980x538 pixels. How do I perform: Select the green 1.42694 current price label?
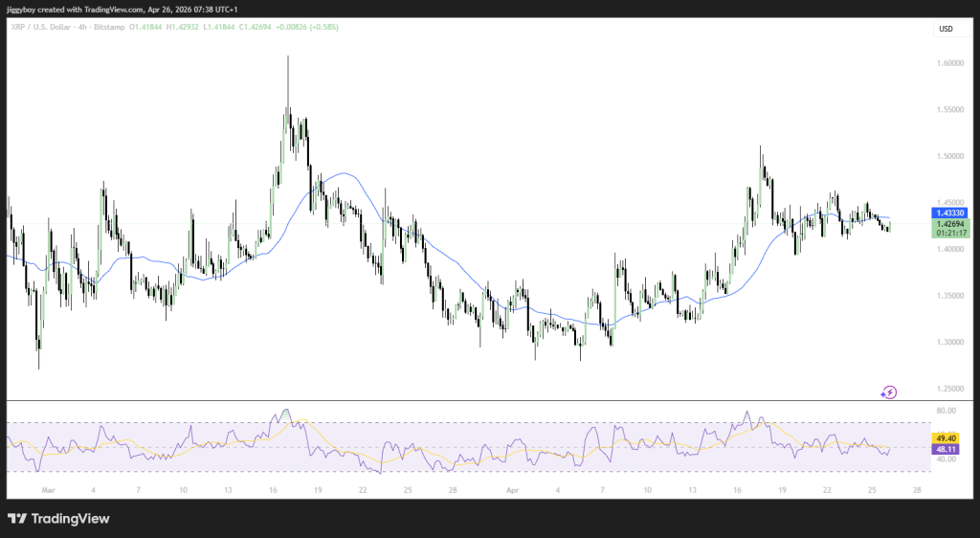949,225
